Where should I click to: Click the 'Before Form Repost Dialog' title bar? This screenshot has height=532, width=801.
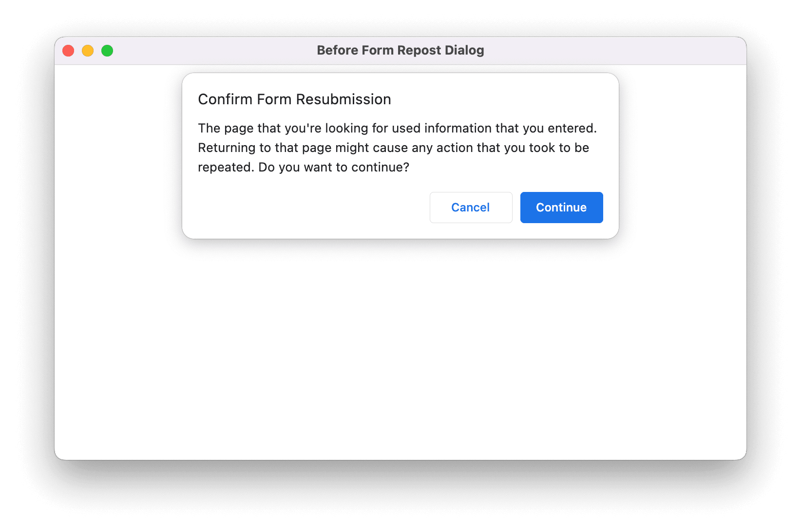pos(400,50)
